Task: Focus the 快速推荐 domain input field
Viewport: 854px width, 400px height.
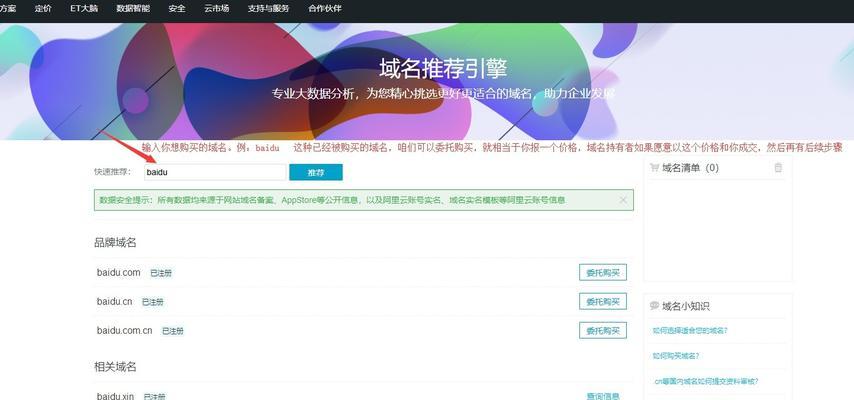Action: pyautogui.click(x=215, y=172)
